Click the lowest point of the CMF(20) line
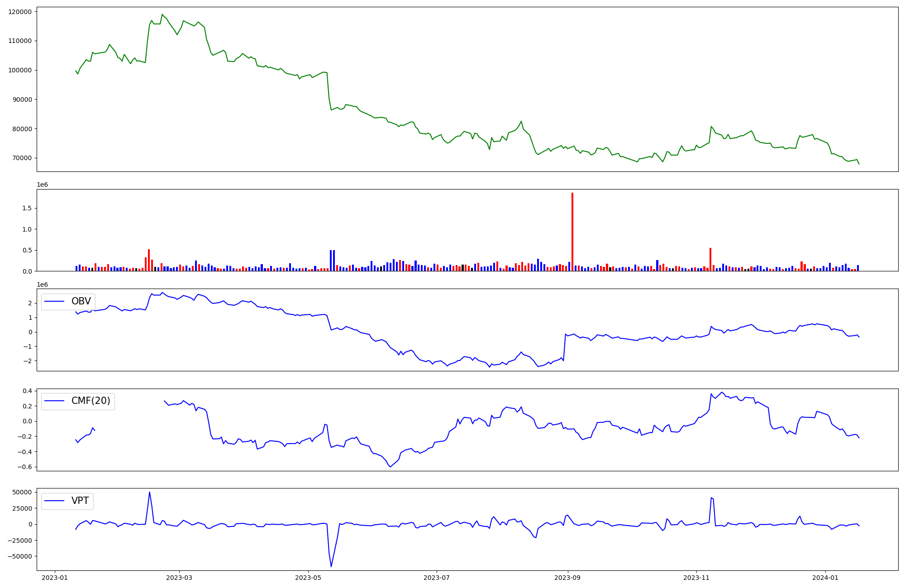 click(x=390, y=466)
